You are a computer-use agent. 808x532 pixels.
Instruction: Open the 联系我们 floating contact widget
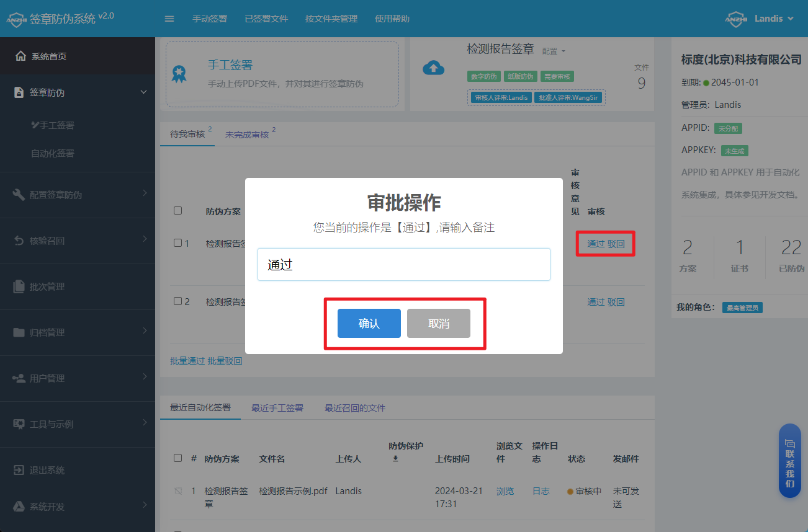point(789,461)
